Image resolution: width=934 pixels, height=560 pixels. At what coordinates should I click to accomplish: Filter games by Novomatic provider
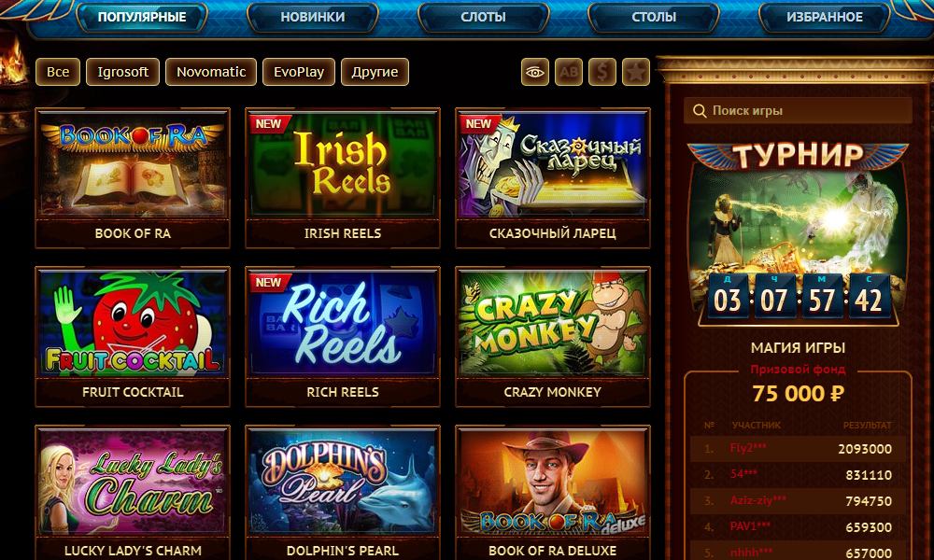pyautogui.click(x=211, y=72)
